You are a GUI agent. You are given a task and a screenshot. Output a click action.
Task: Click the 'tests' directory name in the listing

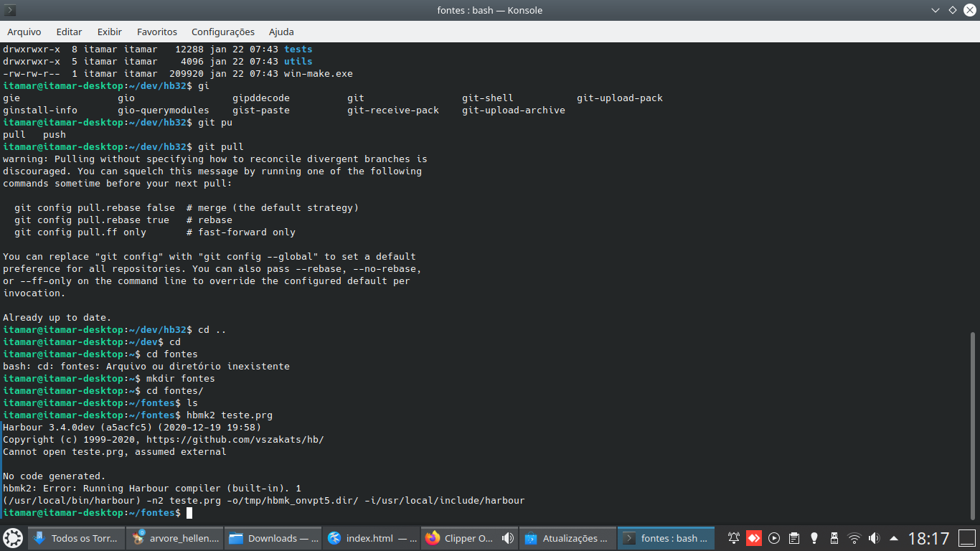click(x=298, y=49)
